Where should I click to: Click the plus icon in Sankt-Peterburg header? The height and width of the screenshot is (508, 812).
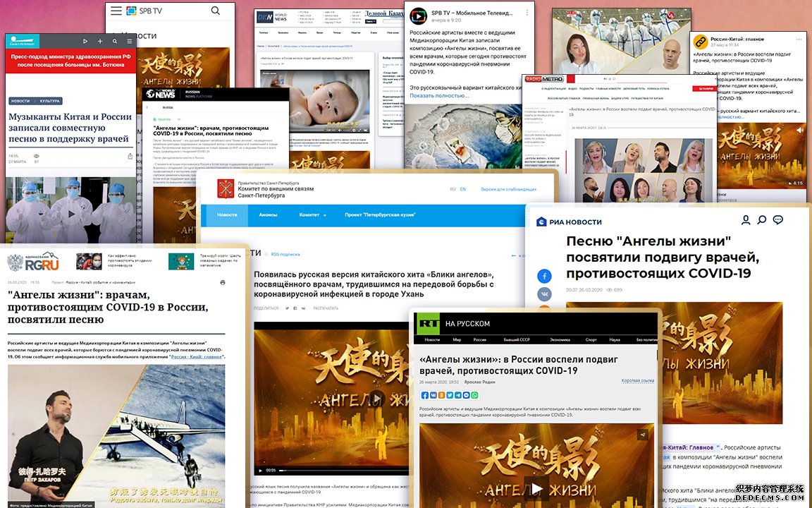[x=101, y=42]
